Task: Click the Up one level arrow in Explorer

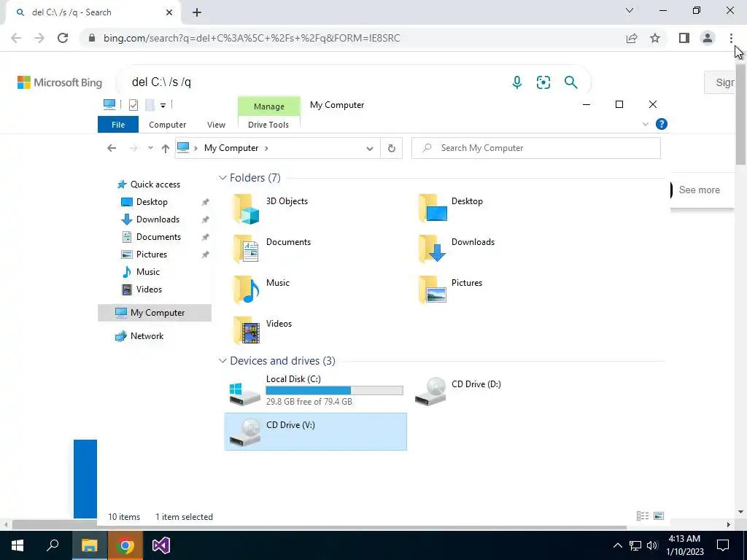Action: 166,148
